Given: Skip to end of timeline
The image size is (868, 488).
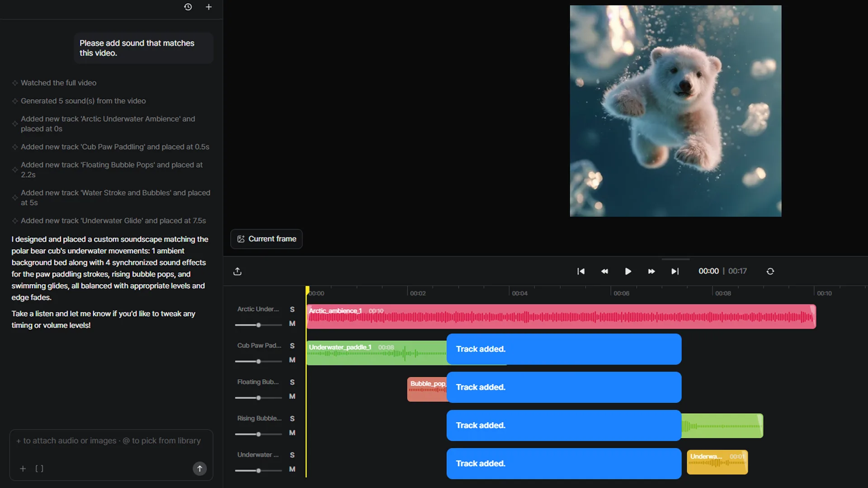Looking at the screenshot, I should 675,271.
